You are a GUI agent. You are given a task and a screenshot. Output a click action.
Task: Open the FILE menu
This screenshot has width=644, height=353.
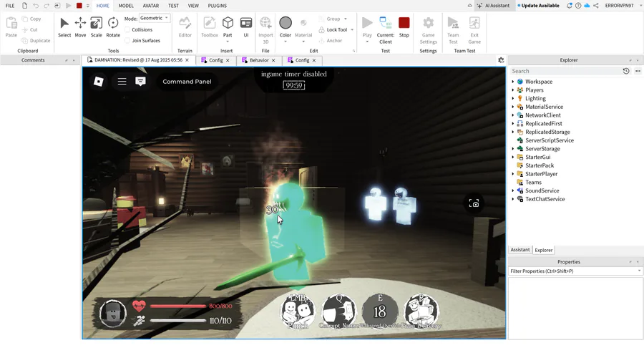pos(10,6)
